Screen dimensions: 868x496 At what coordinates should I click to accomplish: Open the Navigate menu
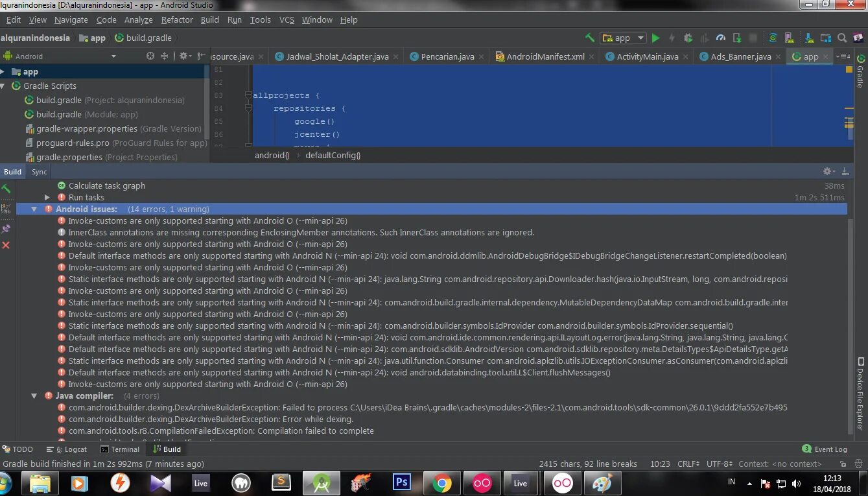click(x=71, y=19)
